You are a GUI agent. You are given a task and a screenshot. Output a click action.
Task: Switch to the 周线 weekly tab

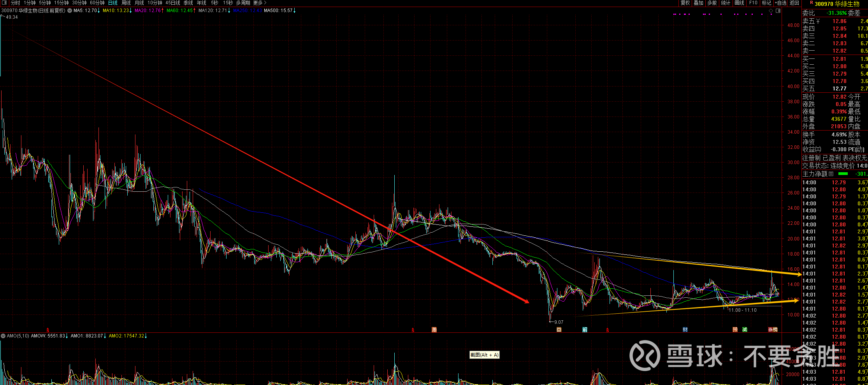click(x=126, y=3)
